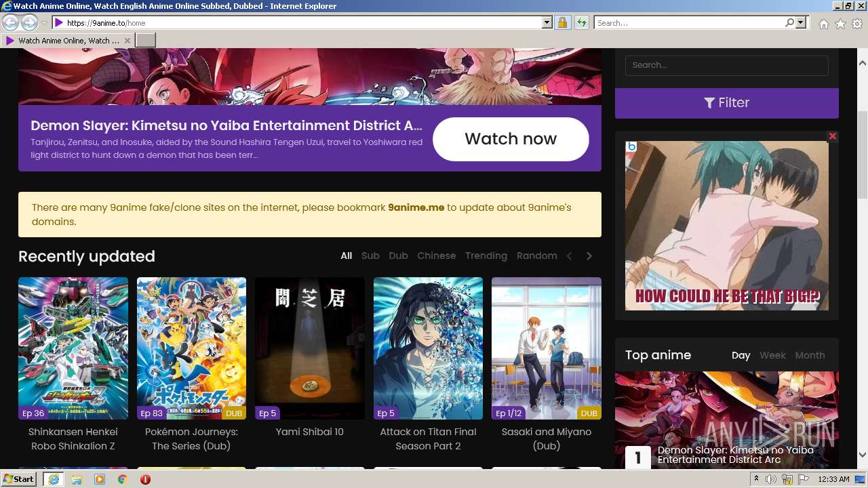The height and width of the screenshot is (488, 868).
Task: Click the Internet Explorer Search input field
Action: click(689, 22)
